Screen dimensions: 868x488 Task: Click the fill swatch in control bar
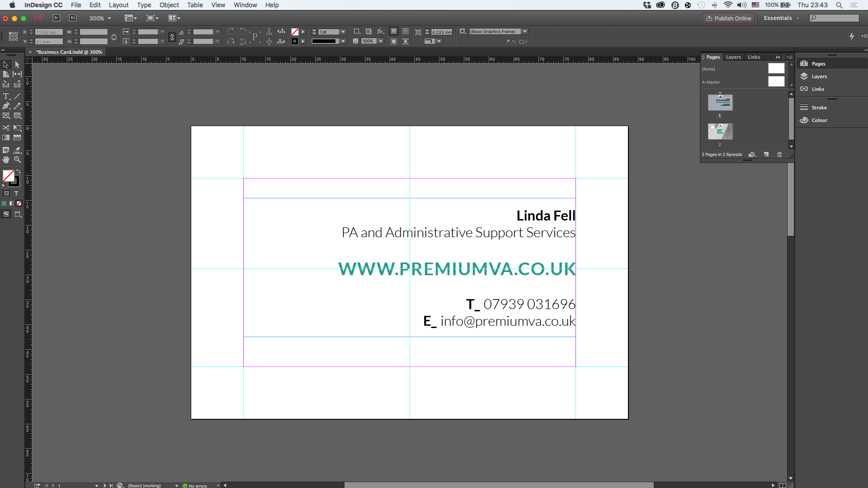[295, 32]
